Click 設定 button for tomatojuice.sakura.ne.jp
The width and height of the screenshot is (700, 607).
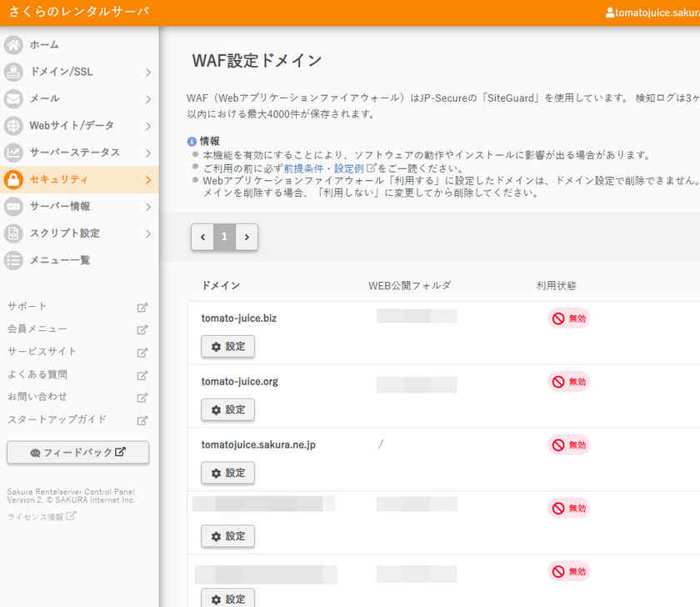click(x=227, y=473)
